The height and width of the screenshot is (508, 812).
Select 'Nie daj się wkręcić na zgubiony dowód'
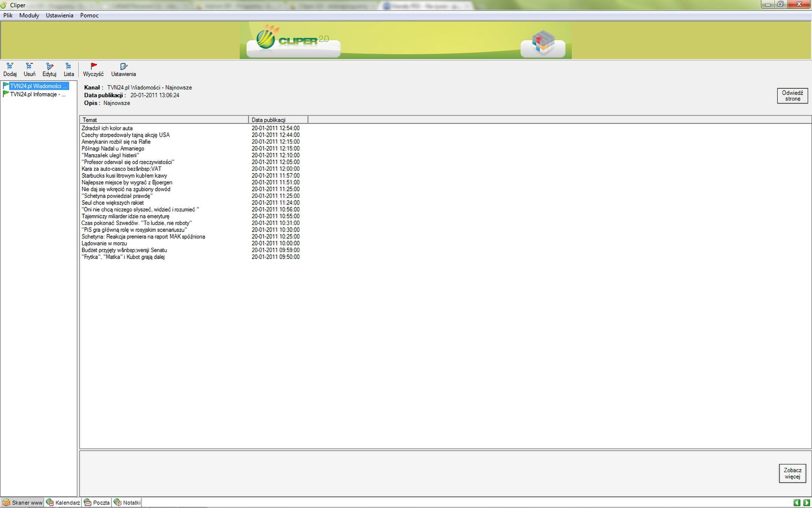tap(126, 189)
